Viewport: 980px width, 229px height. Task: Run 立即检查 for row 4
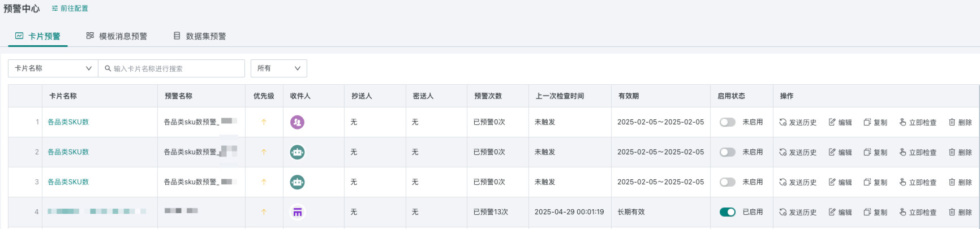(918, 212)
